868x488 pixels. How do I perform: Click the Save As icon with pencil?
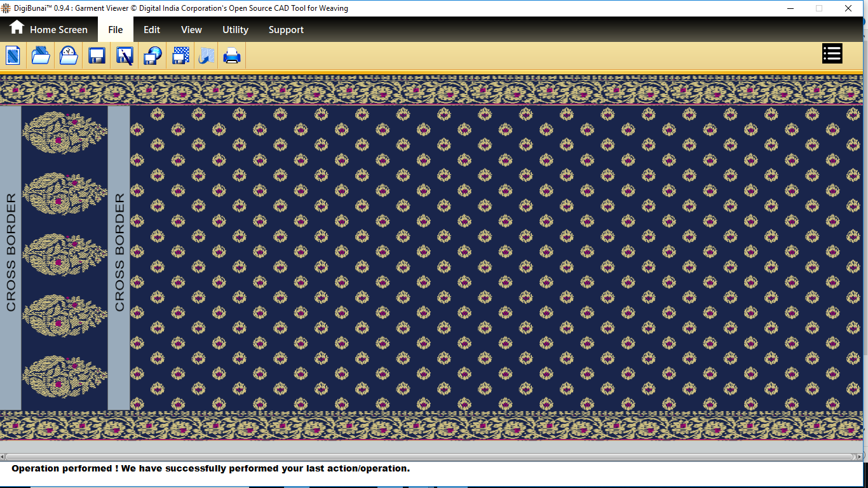click(x=125, y=56)
